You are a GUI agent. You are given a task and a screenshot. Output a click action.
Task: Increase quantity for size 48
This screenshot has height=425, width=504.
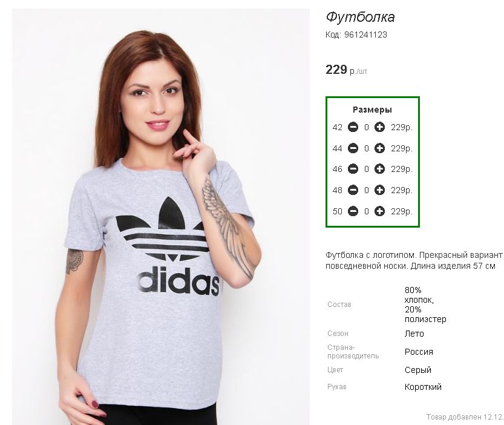pyautogui.click(x=379, y=190)
